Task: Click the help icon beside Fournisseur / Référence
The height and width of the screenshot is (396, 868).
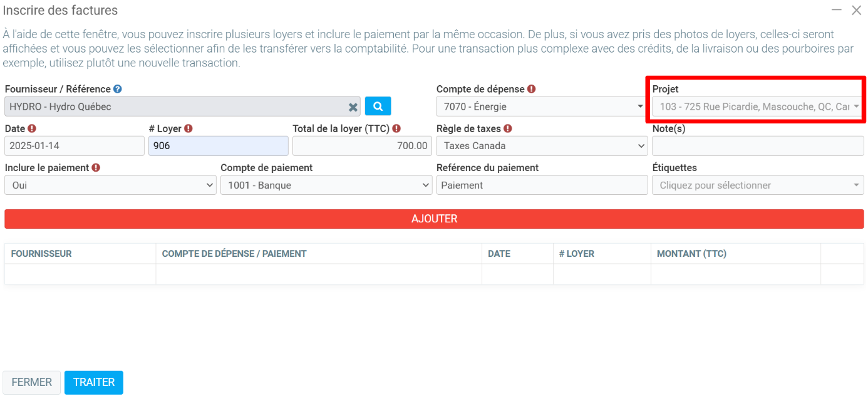Action: click(x=118, y=90)
